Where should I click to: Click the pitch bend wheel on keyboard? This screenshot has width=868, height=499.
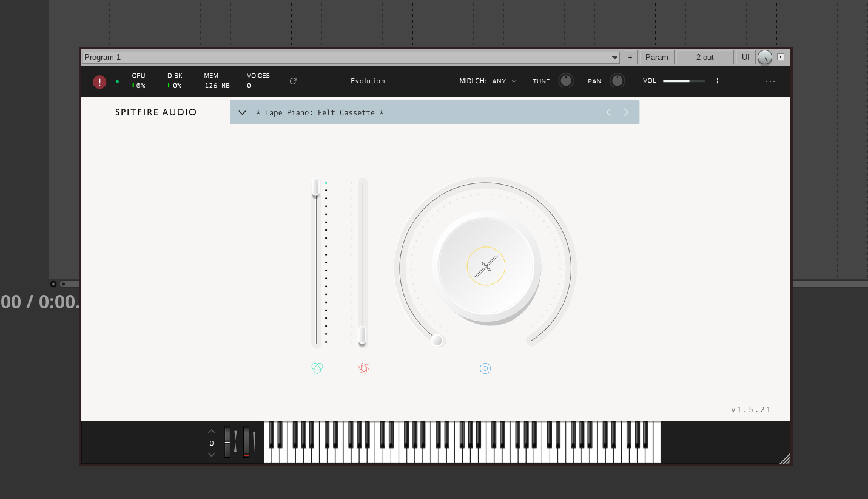[x=227, y=443]
